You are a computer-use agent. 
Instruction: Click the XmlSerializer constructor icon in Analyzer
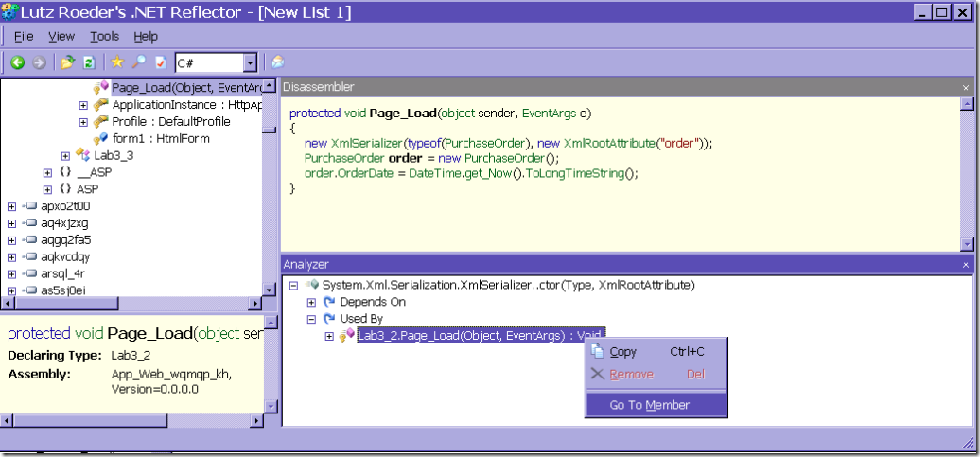(312, 285)
